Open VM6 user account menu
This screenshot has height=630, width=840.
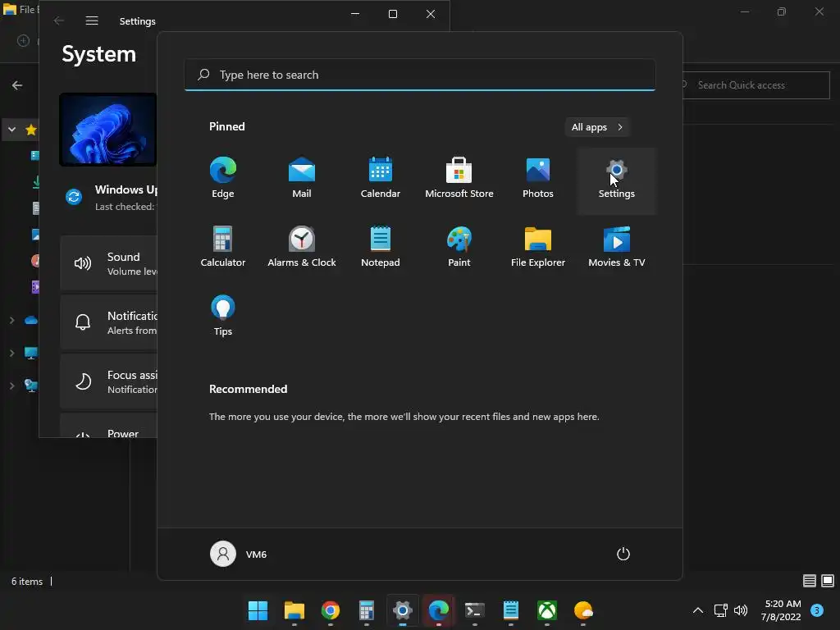point(239,554)
